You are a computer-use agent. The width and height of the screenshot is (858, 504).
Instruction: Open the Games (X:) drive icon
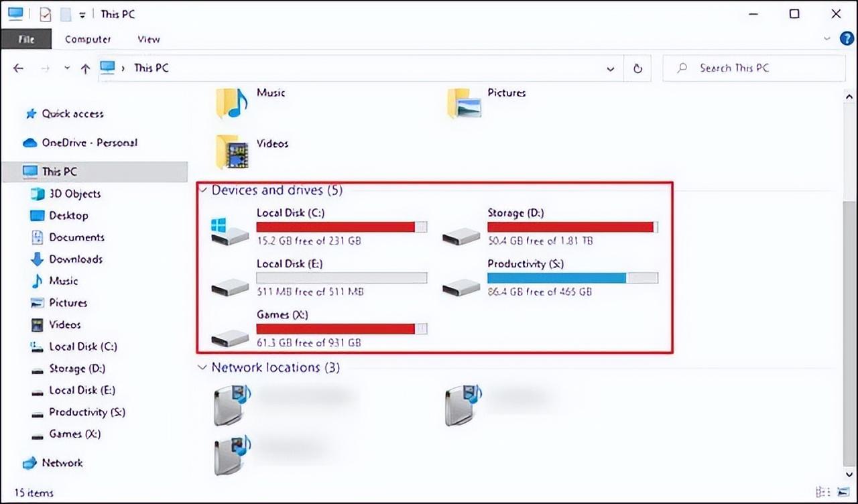(229, 336)
